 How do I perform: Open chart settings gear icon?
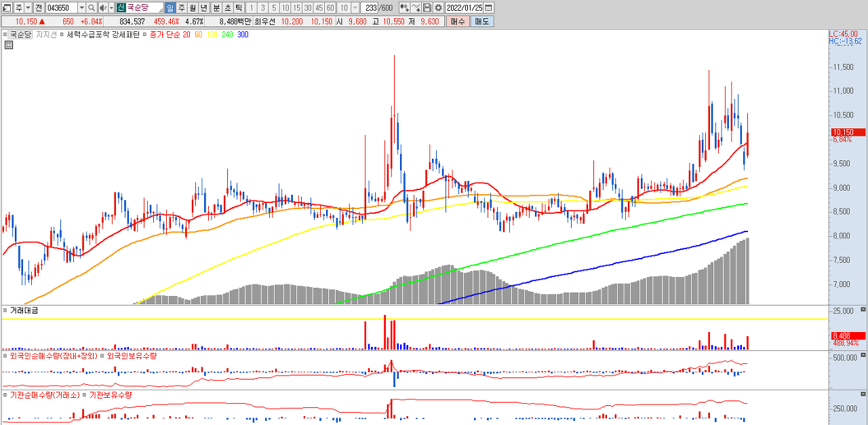coord(438,7)
